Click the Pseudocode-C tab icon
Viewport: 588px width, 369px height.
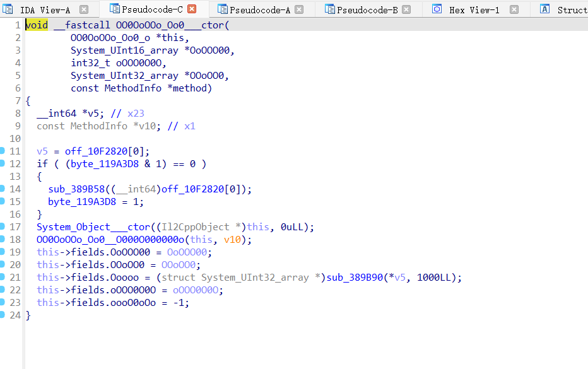tap(114, 9)
